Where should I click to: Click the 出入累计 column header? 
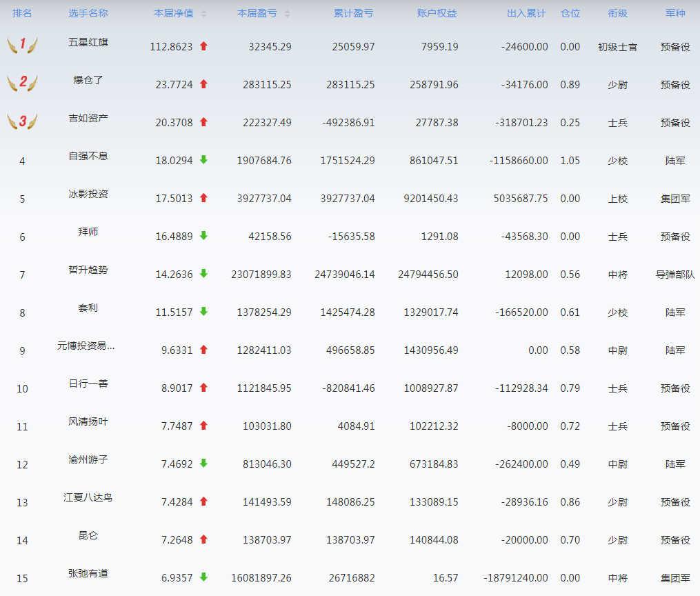click(x=526, y=13)
